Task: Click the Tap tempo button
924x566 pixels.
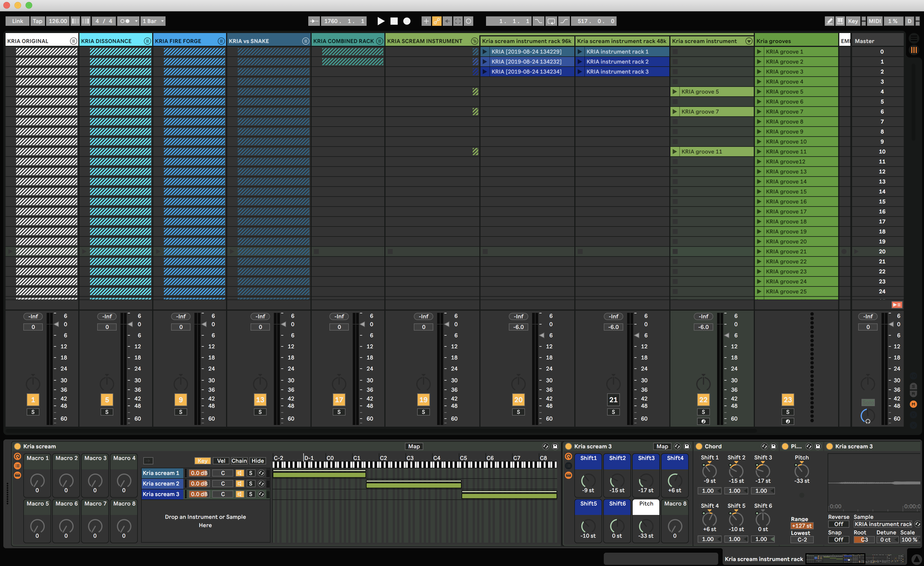Action: point(37,21)
